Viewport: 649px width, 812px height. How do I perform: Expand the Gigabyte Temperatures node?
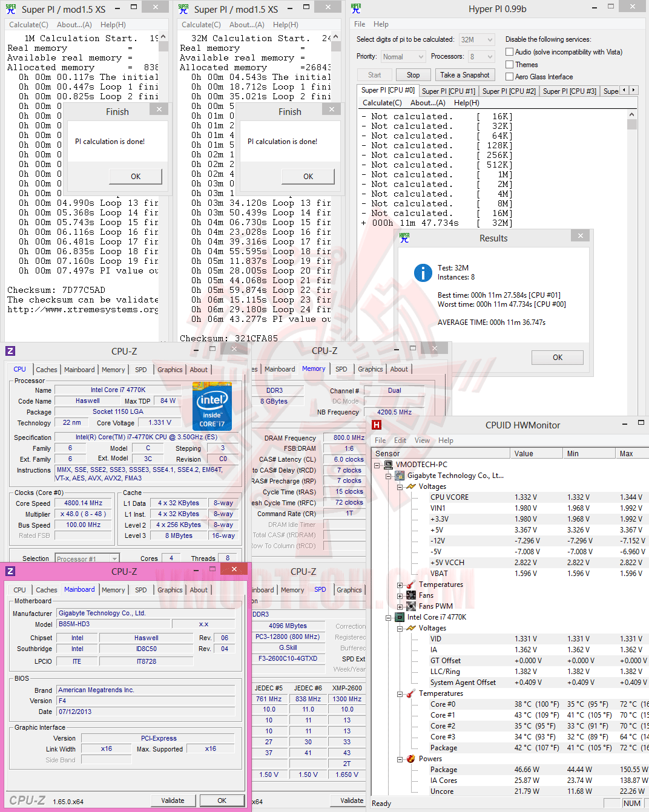[x=400, y=584]
